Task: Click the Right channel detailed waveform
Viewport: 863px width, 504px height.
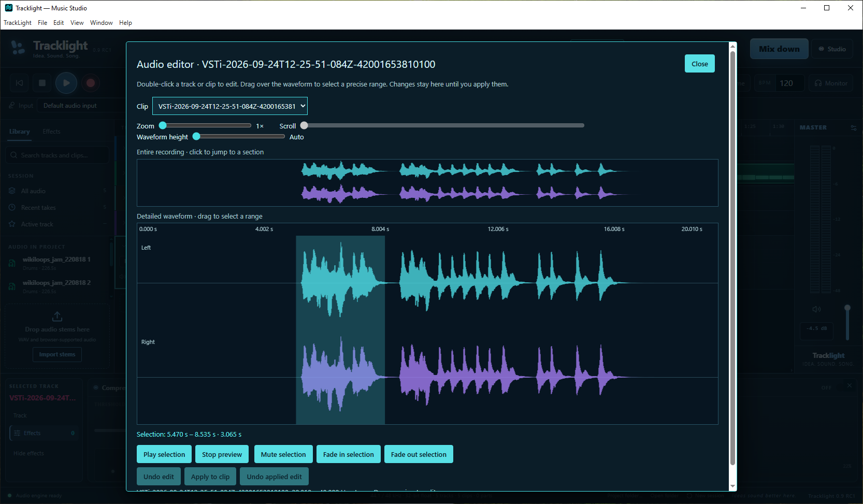Action: tap(427, 377)
